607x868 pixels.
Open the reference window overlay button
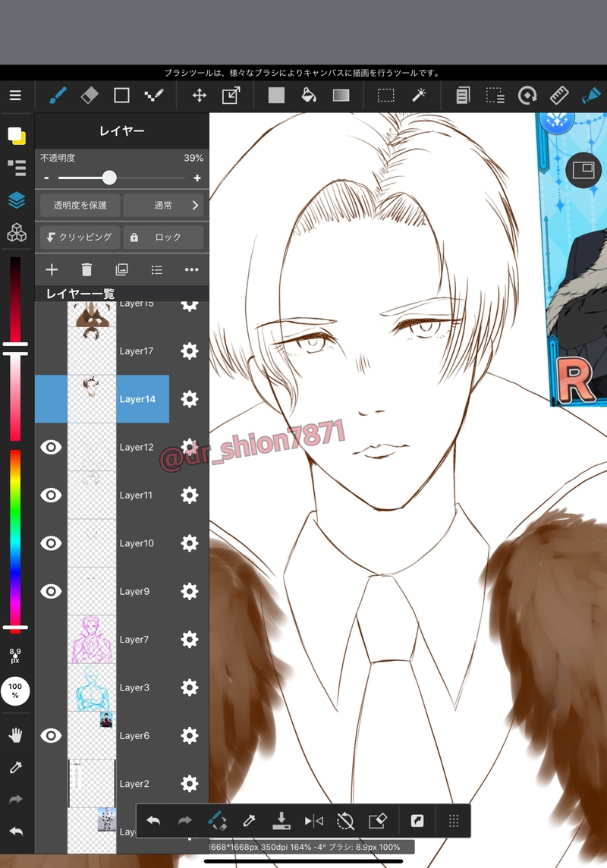coord(583,170)
